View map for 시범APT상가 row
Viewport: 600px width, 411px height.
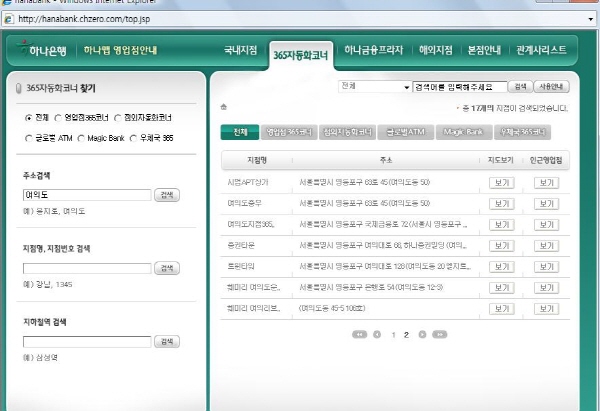point(501,183)
